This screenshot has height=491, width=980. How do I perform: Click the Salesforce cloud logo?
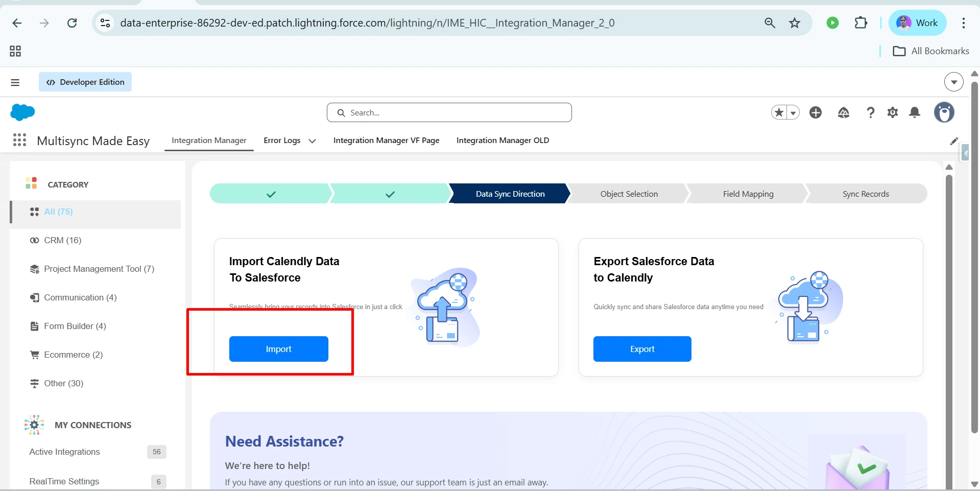pyautogui.click(x=22, y=112)
